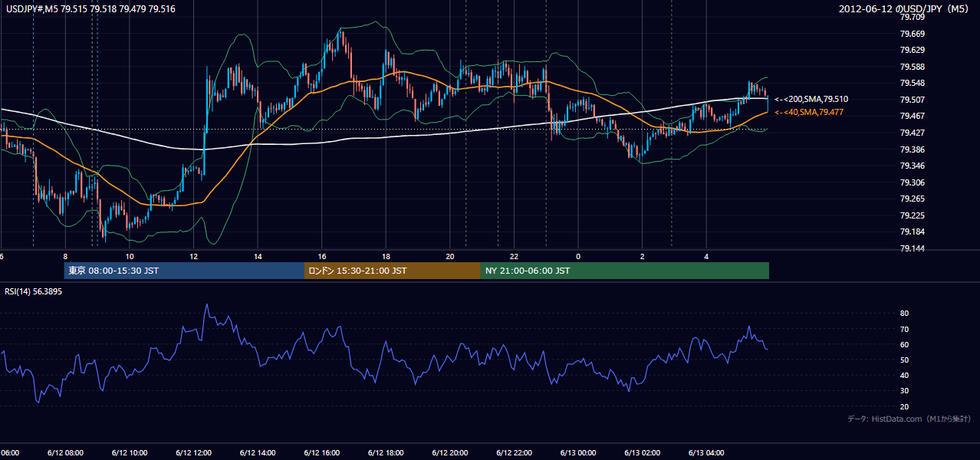Screen dimensions: 980x460
Task: Click price level 79.386 on axis
Action: pos(913,149)
